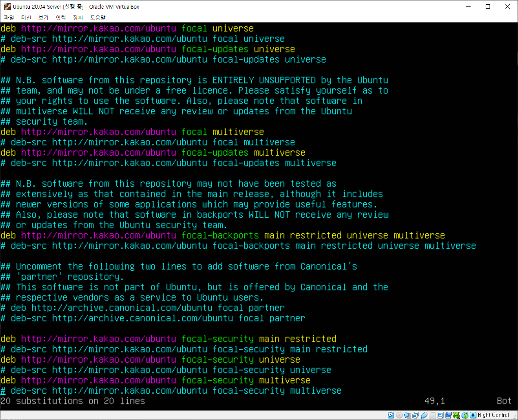Click the "'partner' repository." comment line
518x420 pixels.
(62, 277)
